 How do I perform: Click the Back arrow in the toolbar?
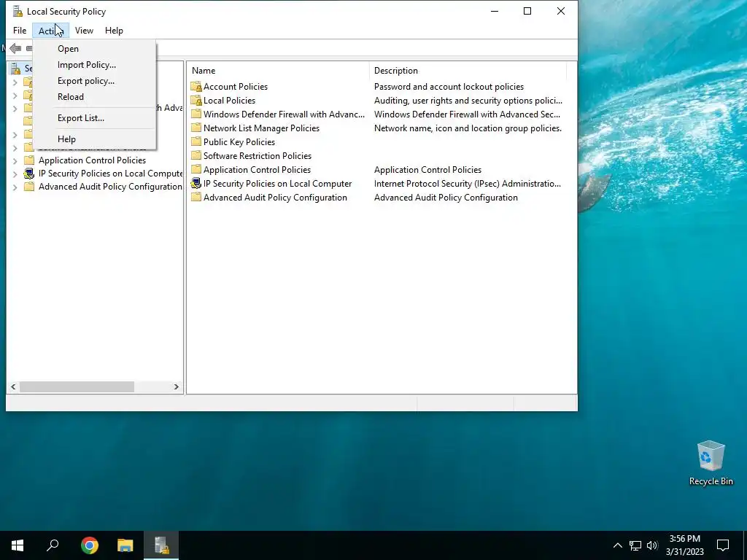tap(15, 48)
